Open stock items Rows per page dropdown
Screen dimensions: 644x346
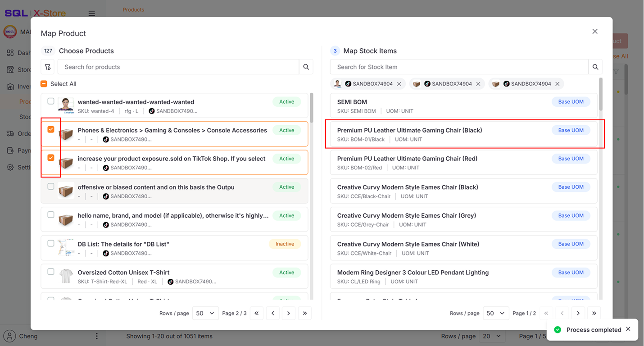coord(496,313)
